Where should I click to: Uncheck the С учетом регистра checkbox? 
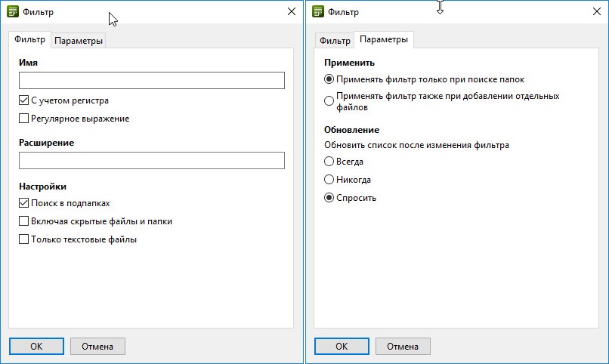click(24, 100)
